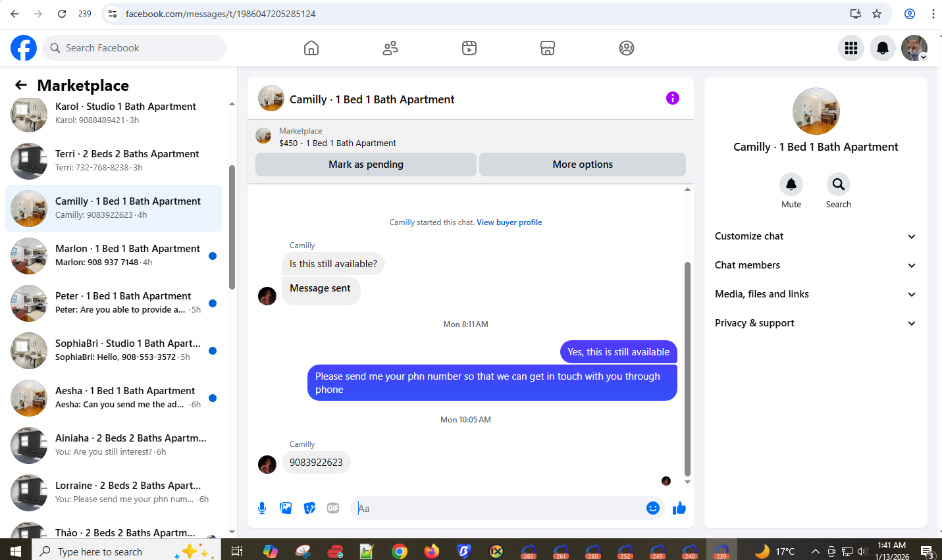Viewport: 942px width, 560px height.
Task: Click Mark as pending button
Action: pos(366,165)
